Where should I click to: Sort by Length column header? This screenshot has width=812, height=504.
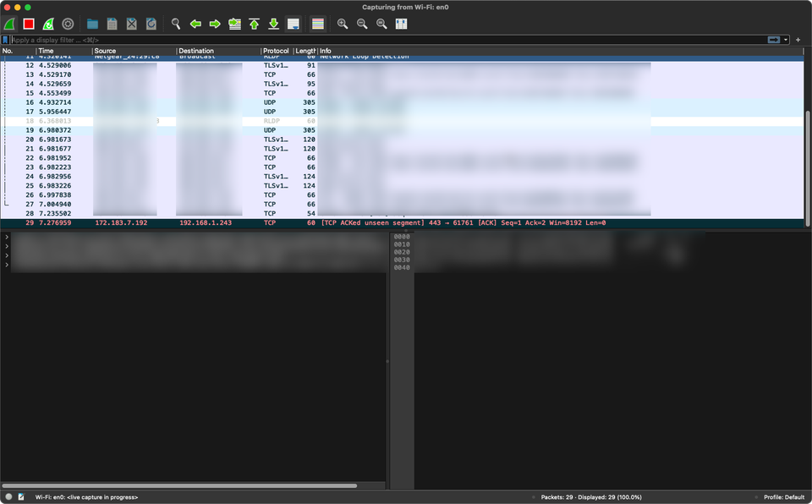pos(305,51)
